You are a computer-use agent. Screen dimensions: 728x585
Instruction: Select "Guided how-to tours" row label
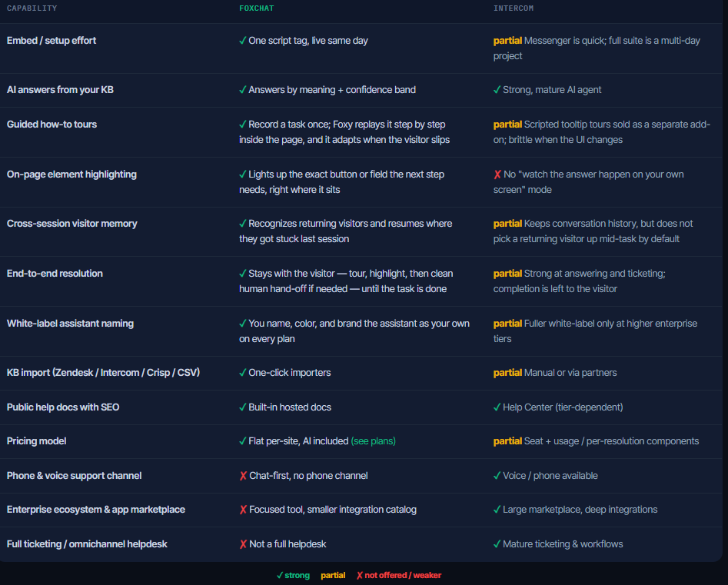click(52, 125)
